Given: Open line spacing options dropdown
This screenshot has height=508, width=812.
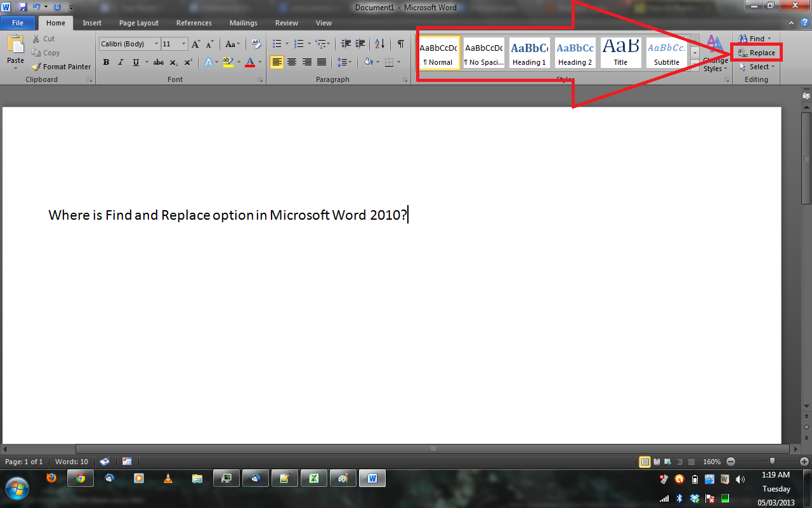Looking at the screenshot, I should click(x=344, y=62).
